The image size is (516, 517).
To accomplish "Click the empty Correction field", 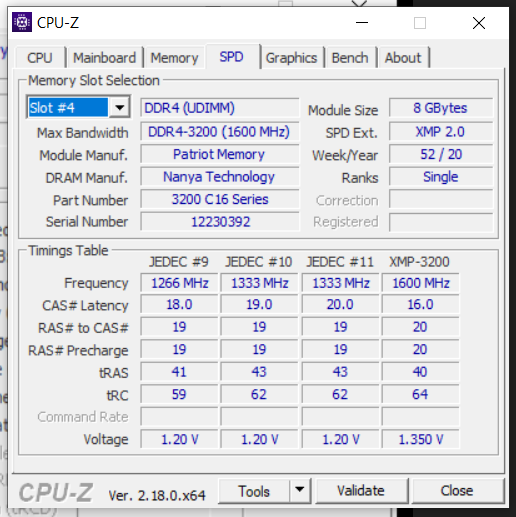I will click(x=441, y=199).
